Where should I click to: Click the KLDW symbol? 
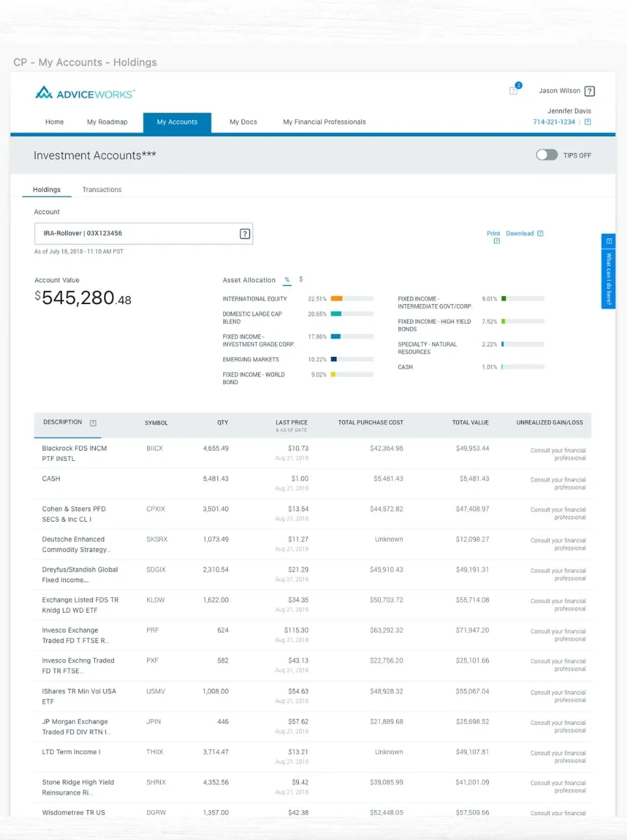pyautogui.click(x=156, y=600)
